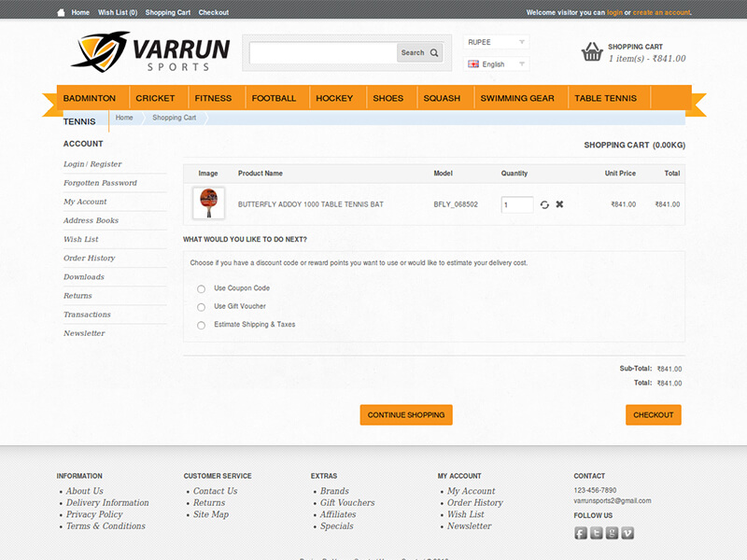Open Affiliates footer link

[338, 514]
